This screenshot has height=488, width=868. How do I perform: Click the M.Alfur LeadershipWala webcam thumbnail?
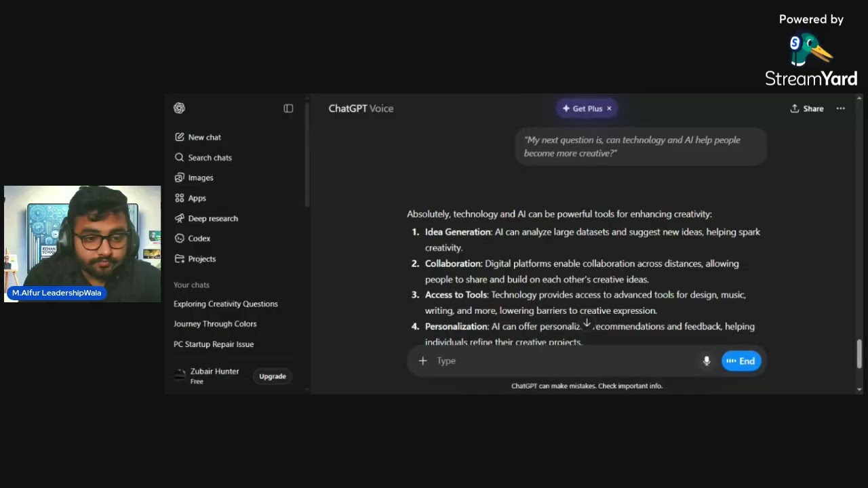pos(82,244)
